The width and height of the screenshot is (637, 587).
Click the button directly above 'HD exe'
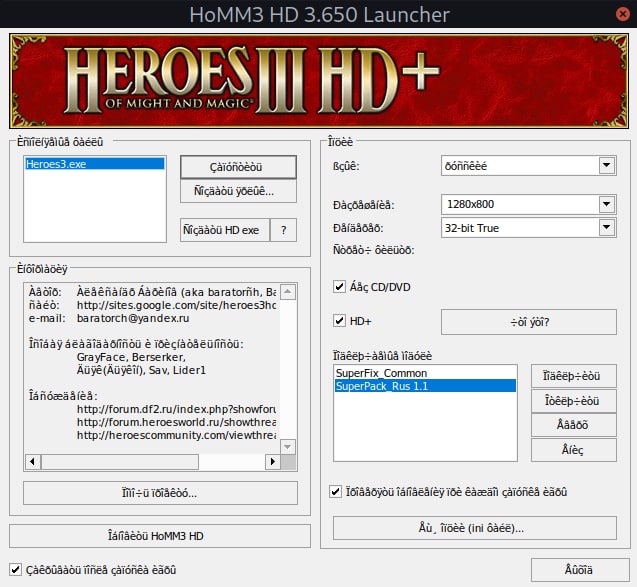click(238, 191)
